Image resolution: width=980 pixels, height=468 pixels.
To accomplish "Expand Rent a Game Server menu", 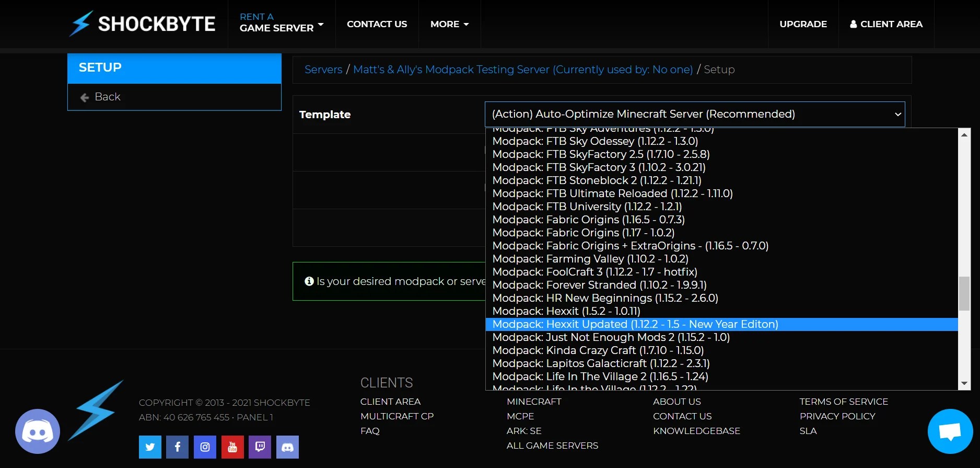I will (282, 24).
